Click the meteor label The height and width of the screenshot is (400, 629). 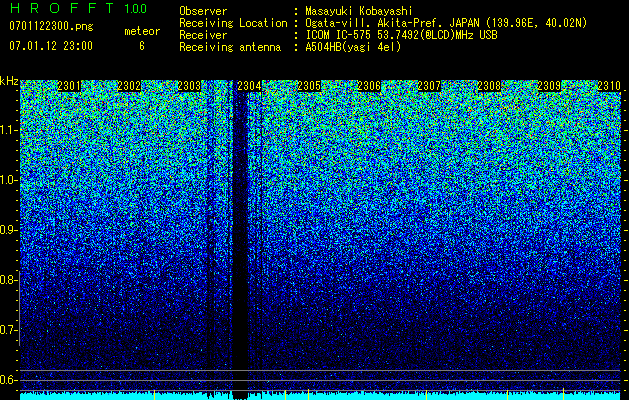pyautogui.click(x=142, y=31)
